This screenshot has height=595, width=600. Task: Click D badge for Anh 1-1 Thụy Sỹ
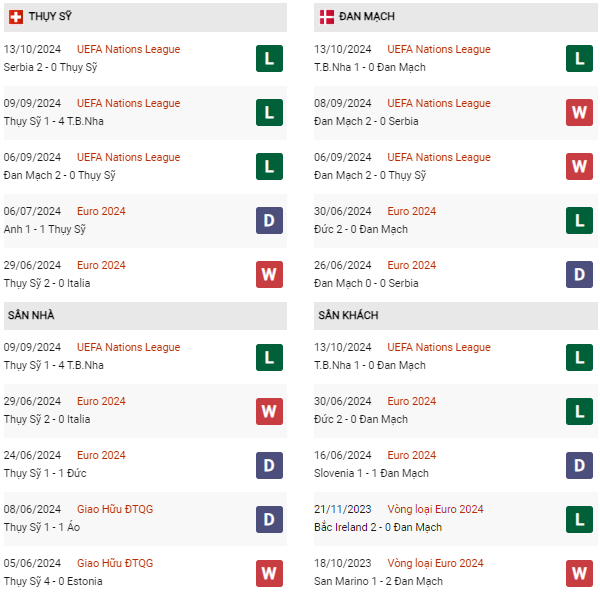click(x=269, y=220)
